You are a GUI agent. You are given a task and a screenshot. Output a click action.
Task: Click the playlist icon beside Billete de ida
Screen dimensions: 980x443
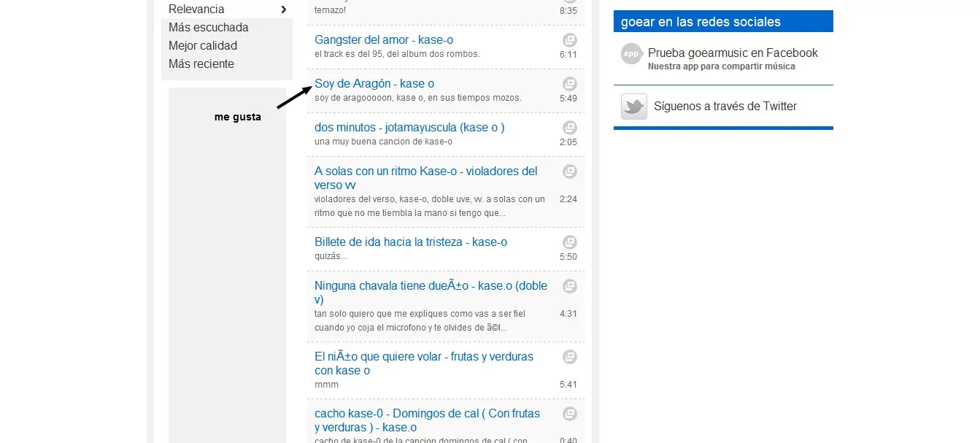click(569, 242)
